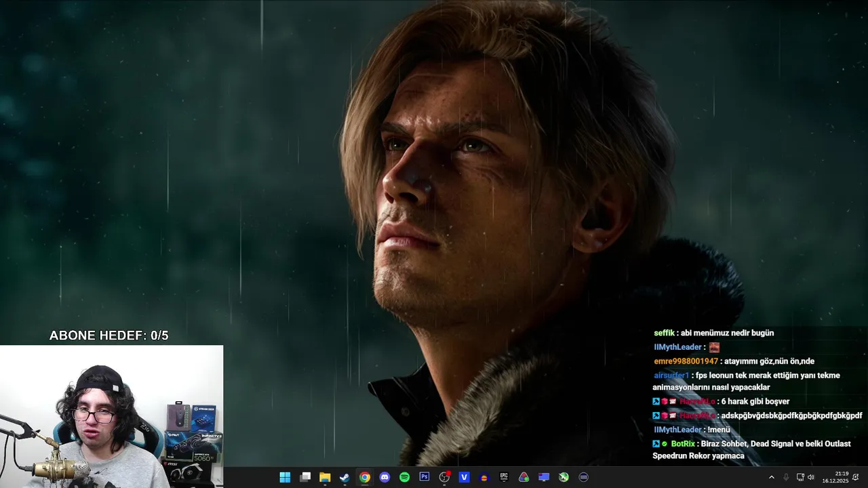Open the round striped taskbar icon

click(583, 477)
